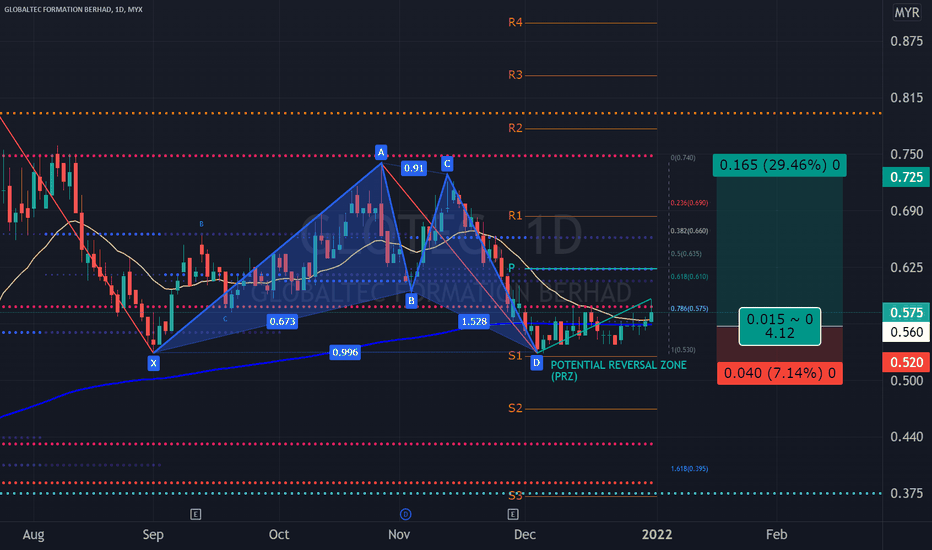Select the P pivot label

(511, 269)
